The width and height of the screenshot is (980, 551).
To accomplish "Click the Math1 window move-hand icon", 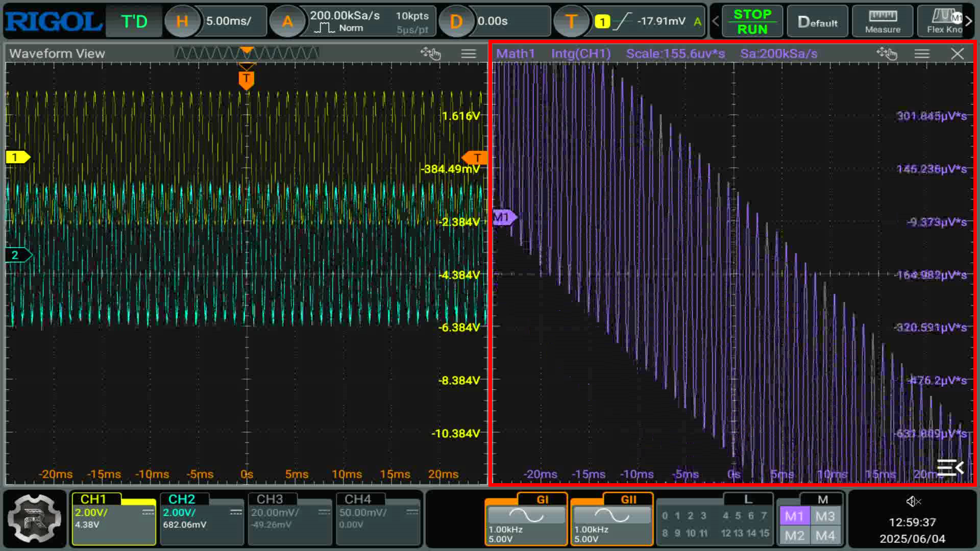I will coord(887,54).
